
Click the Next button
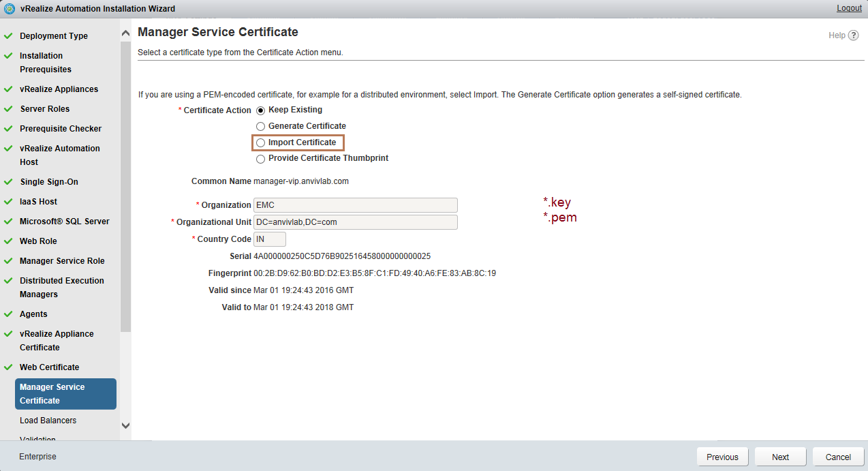point(781,457)
